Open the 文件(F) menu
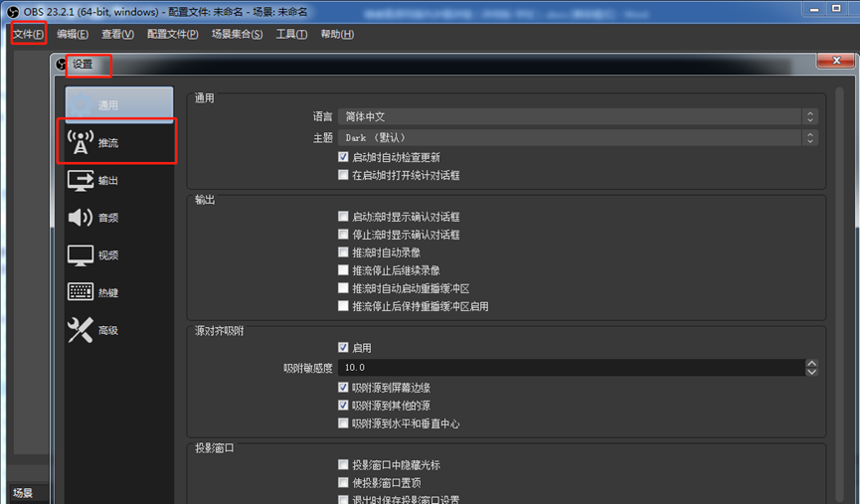 click(x=29, y=34)
